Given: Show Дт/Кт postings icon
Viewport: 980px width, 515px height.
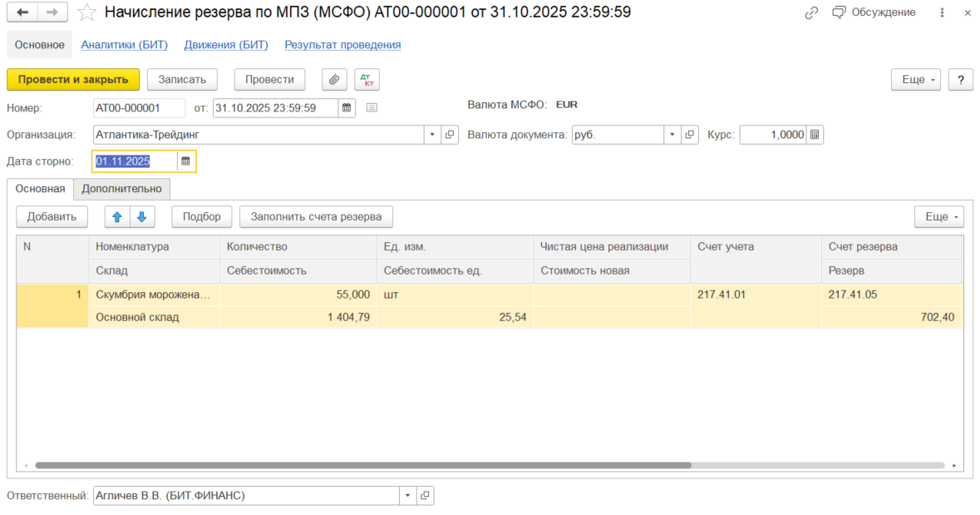Looking at the screenshot, I should tap(367, 79).
